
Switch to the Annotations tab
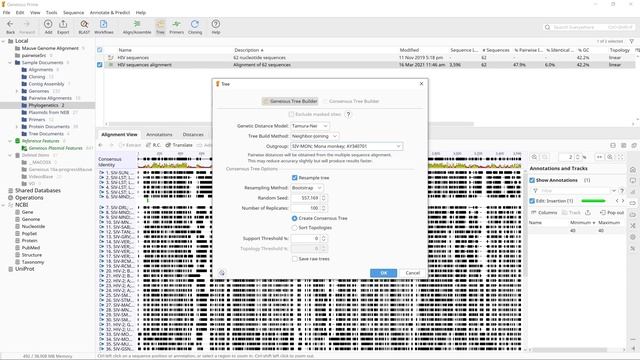pos(159,134)
